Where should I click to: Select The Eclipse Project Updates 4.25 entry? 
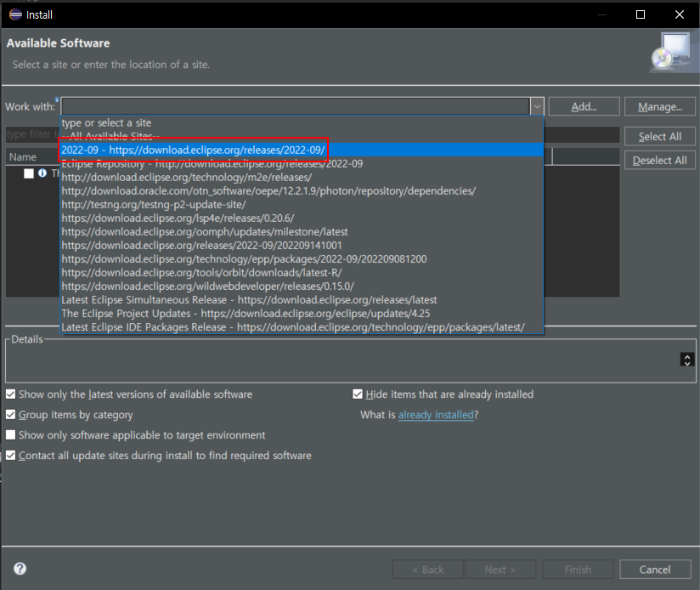[302, 314]
